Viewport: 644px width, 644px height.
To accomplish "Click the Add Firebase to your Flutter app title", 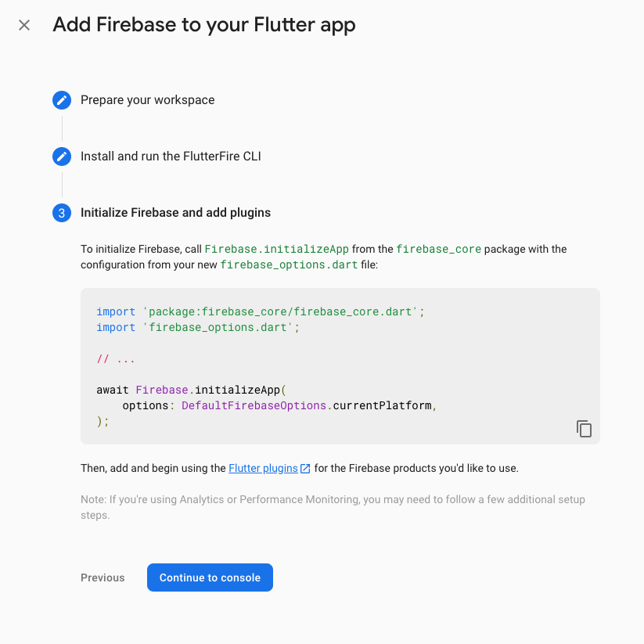I will (x=203, y=24).
